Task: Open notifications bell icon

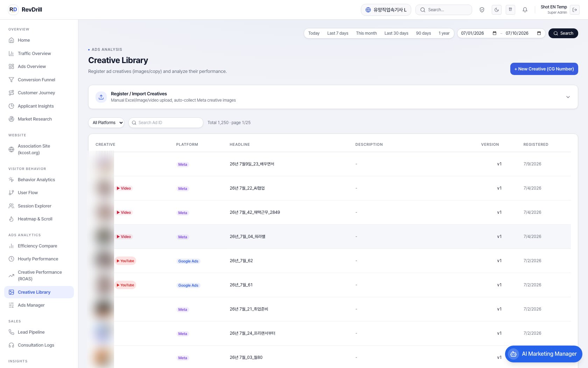Action: pos(525,10)
